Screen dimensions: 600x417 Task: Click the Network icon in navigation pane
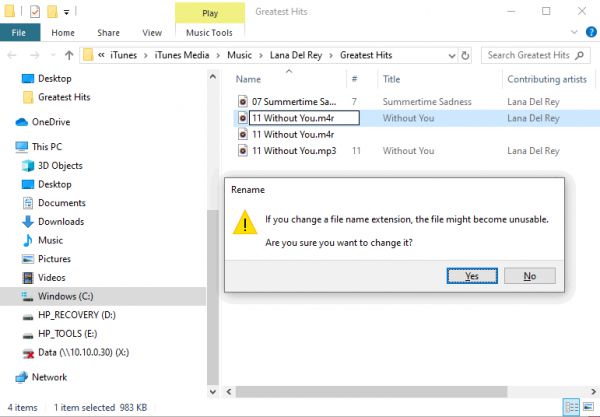(x=22, y=377)
